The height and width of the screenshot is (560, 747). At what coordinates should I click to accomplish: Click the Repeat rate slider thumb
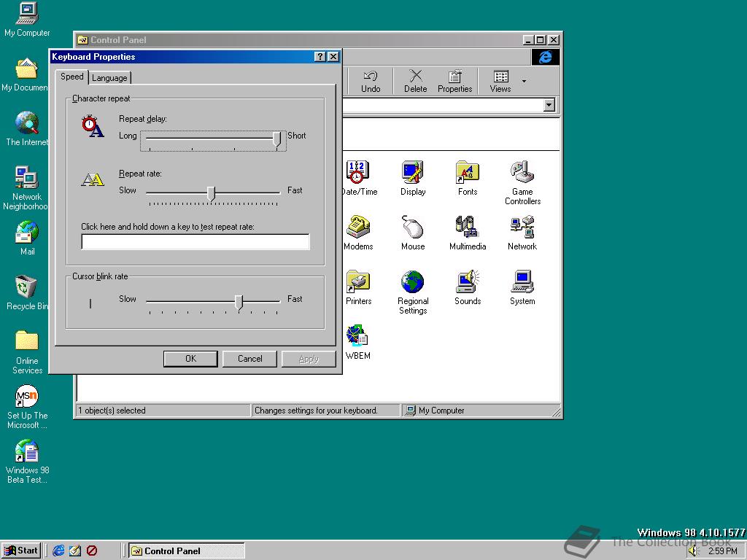tap(211, 192)
